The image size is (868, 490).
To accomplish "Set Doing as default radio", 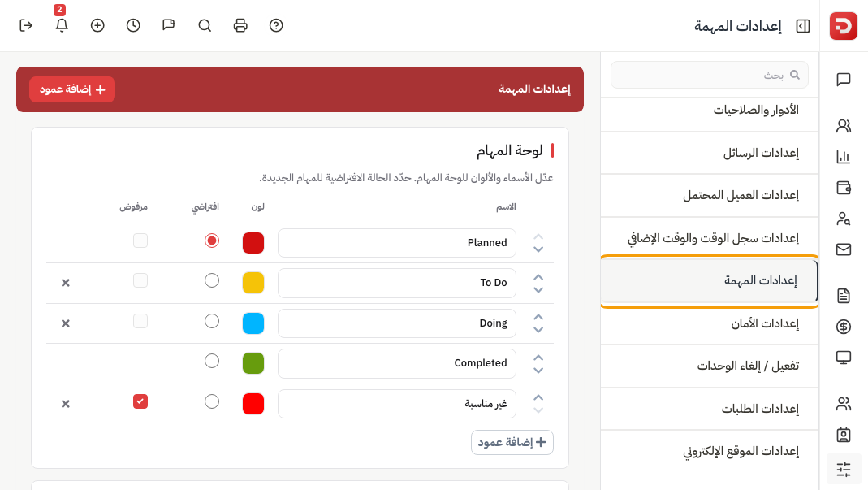I will pos(211,321).
